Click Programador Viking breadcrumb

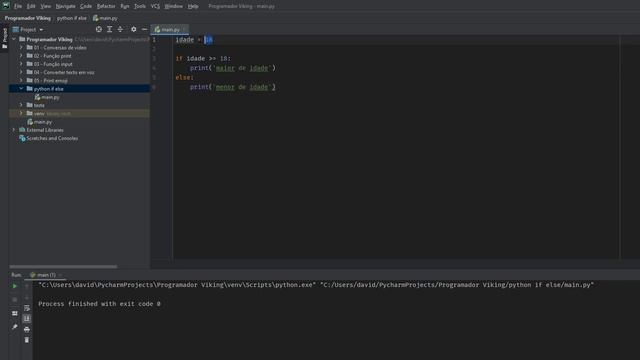click(x=28, y=18)
